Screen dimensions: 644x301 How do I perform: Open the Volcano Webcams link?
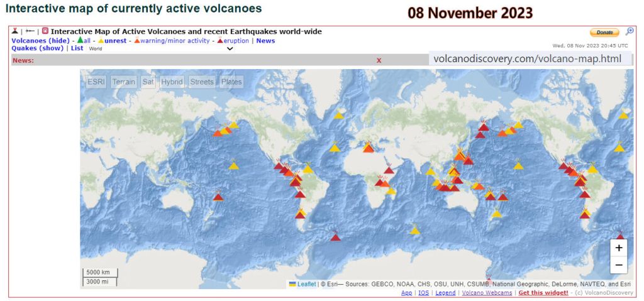pyautogui.click(x=487, y=293)
